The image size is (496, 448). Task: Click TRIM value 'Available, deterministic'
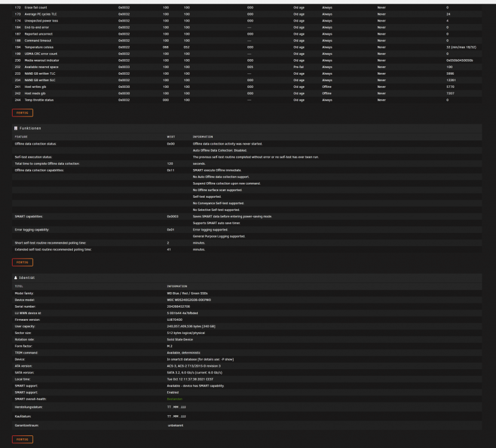pyautogui.click(x=184, y=353)
